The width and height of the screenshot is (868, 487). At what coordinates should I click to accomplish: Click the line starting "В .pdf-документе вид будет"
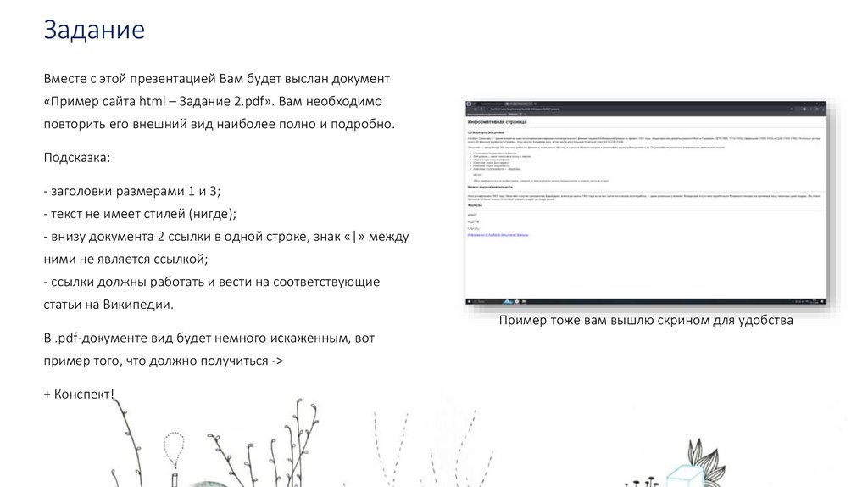pos(209,339)
